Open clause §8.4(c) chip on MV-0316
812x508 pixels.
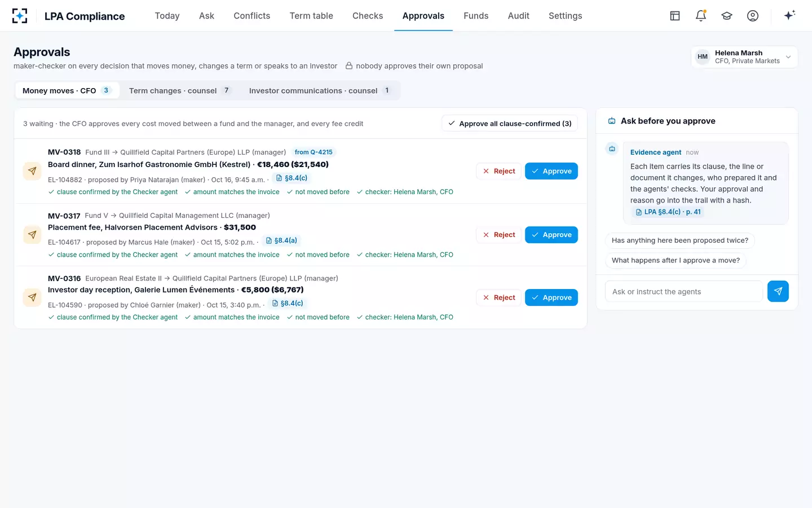pyautogui.click(x=288, y=304)
